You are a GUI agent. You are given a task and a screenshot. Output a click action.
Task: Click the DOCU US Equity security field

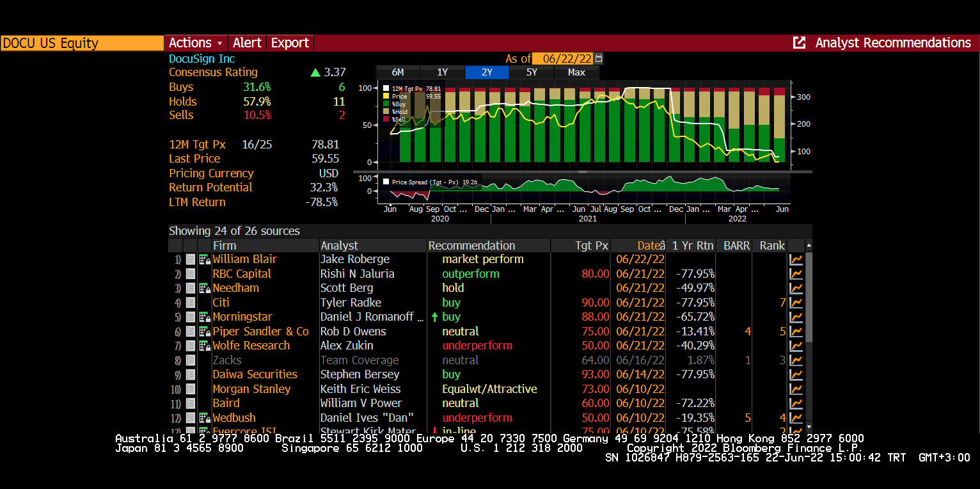click(x=82, y=43)
